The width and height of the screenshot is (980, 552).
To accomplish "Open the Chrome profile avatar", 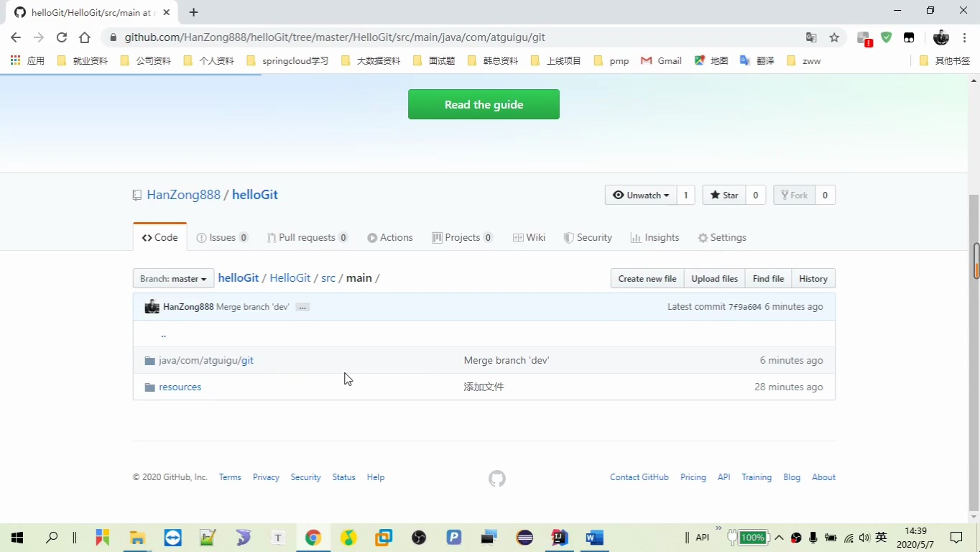I will [x=941, y=37].
